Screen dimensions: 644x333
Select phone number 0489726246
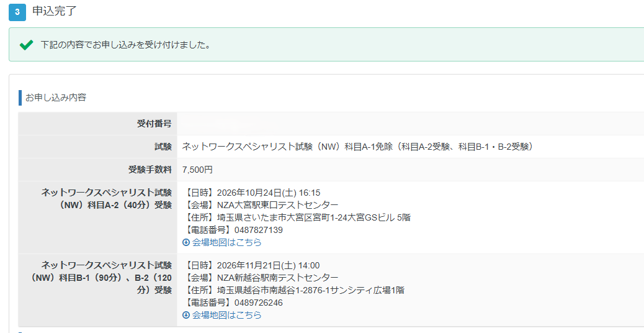pos(258,303)
